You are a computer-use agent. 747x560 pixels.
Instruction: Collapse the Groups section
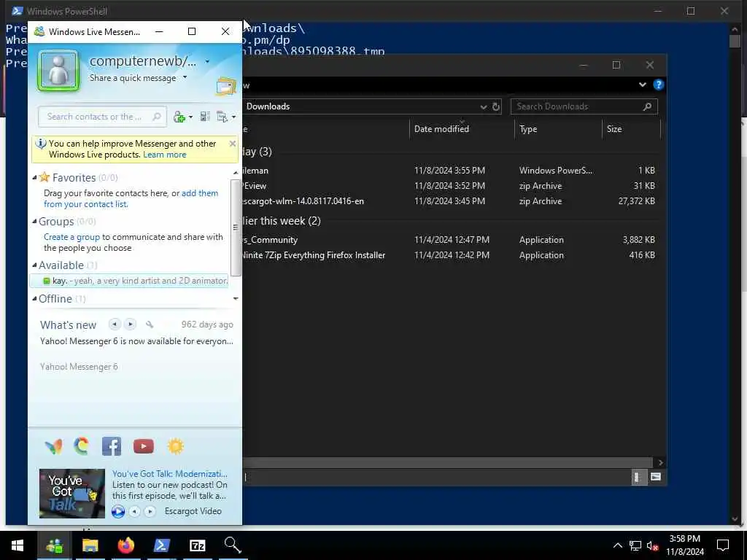coord(34,222)
